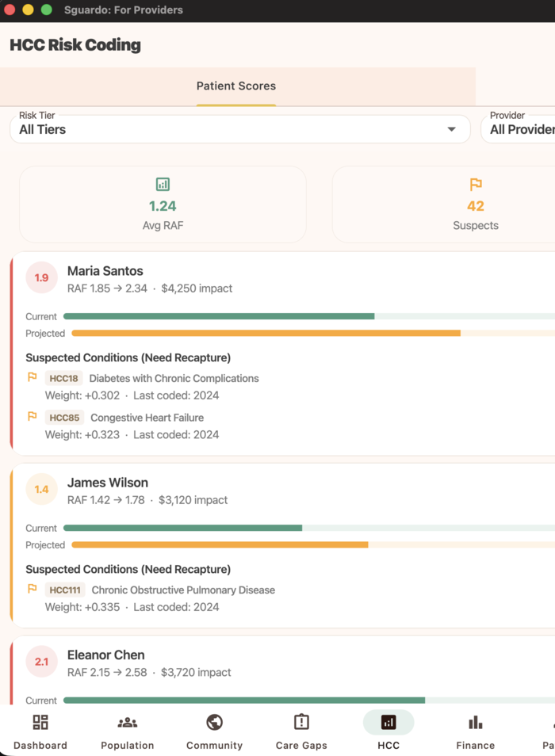The height and width of the screenshot is (756, 555).
Task: Click Suspected Conditions heading under Maria Santos
Action: [128, 357]
